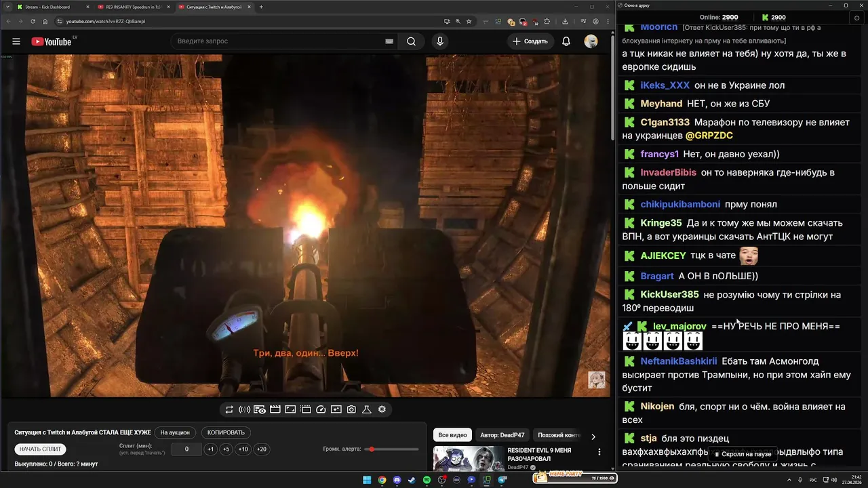This screenshot has height=488, width=868.
Task: Open Discord from the taskbar
Action: tap(397, 480)
